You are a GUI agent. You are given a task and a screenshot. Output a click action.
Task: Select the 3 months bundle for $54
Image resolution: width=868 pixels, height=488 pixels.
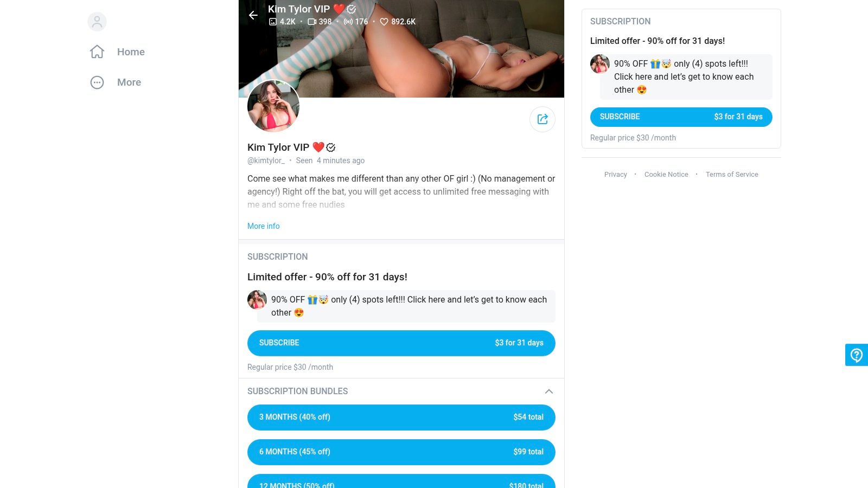point(401,418)
